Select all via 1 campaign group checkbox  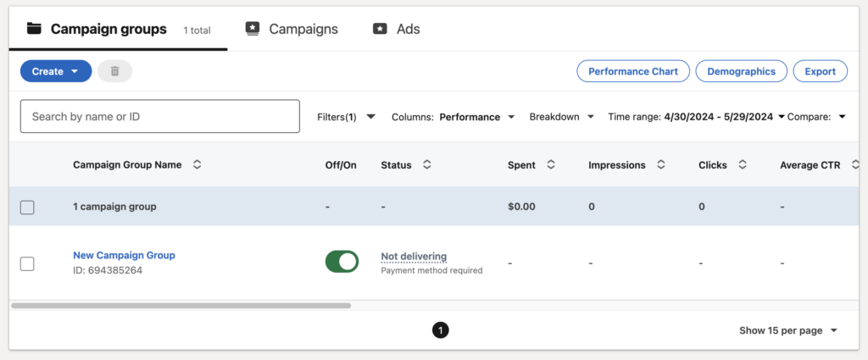click(x=27, y=208)
